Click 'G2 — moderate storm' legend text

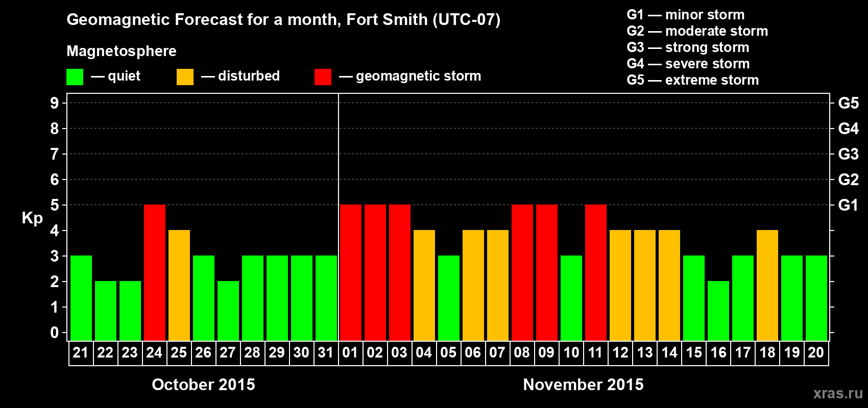tap(697, 31)
